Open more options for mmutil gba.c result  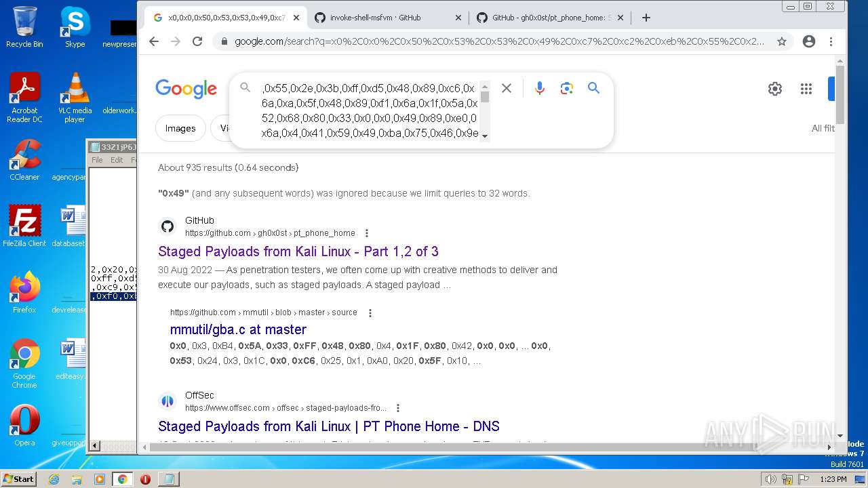pyautogui.click(x=370, y=312)
